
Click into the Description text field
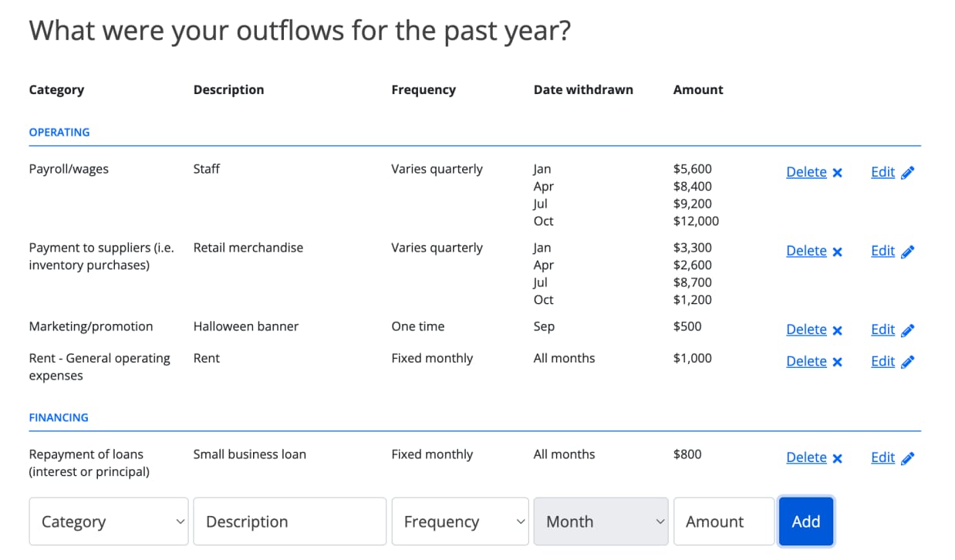coord(289,521)
